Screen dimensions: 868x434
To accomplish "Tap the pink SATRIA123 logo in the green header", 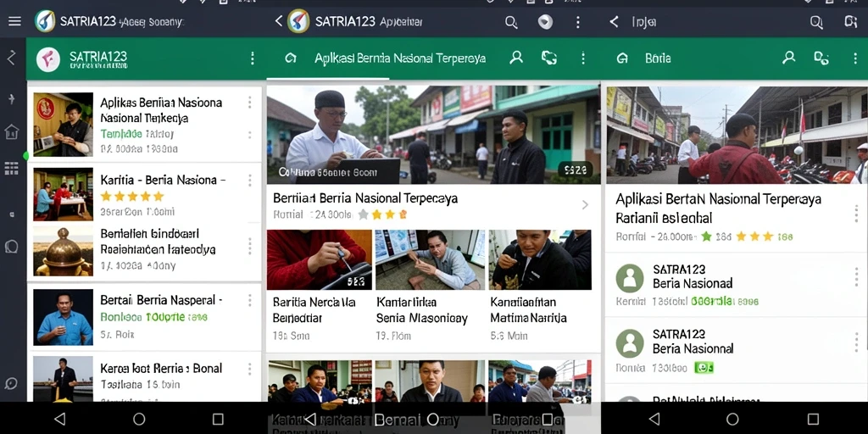I will tap(48, 59).
